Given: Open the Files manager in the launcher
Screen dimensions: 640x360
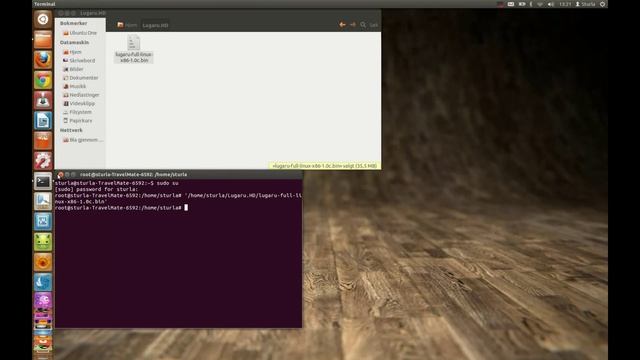Looking at the screenshot, I should click(43, 40).
